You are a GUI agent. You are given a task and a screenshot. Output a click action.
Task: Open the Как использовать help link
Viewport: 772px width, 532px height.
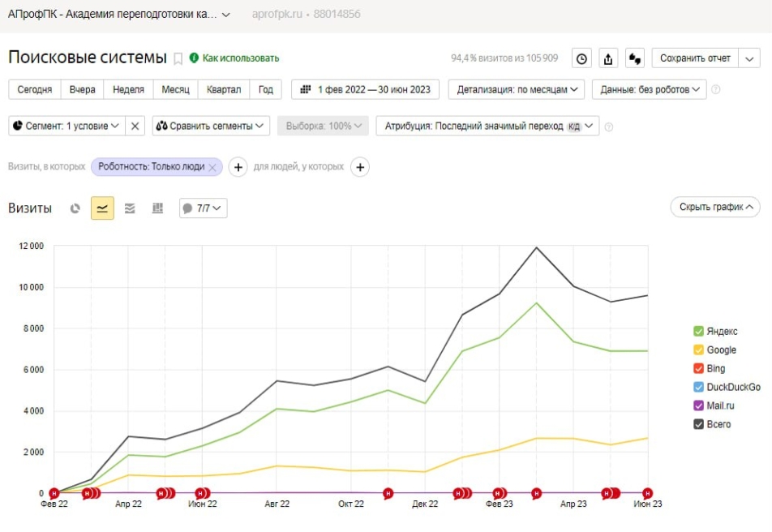coord(234,58)
